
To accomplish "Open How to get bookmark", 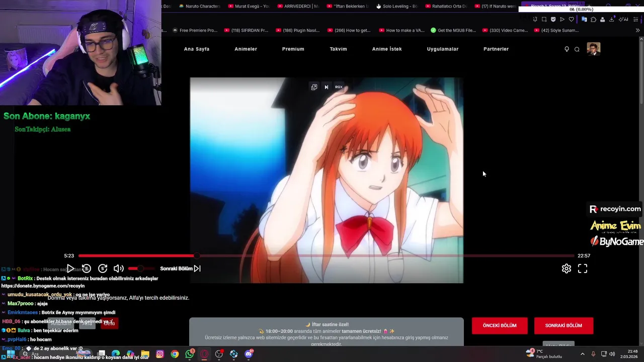I will pyautogui.click(x=349, y=30).
